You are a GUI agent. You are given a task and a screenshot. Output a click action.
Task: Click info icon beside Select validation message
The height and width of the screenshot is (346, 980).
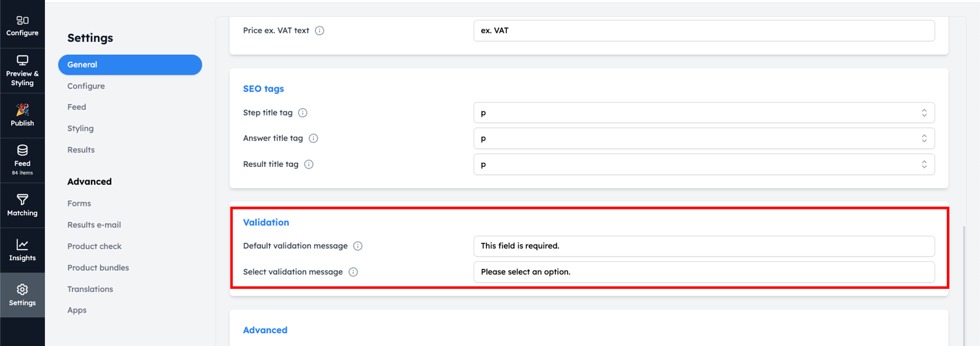pyautogui.click(x=353, y=272)
